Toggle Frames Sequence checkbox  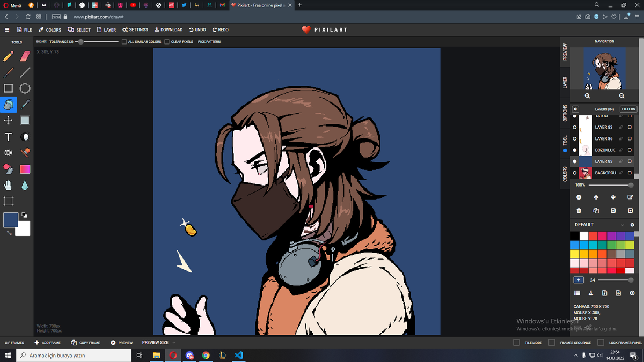552,342
